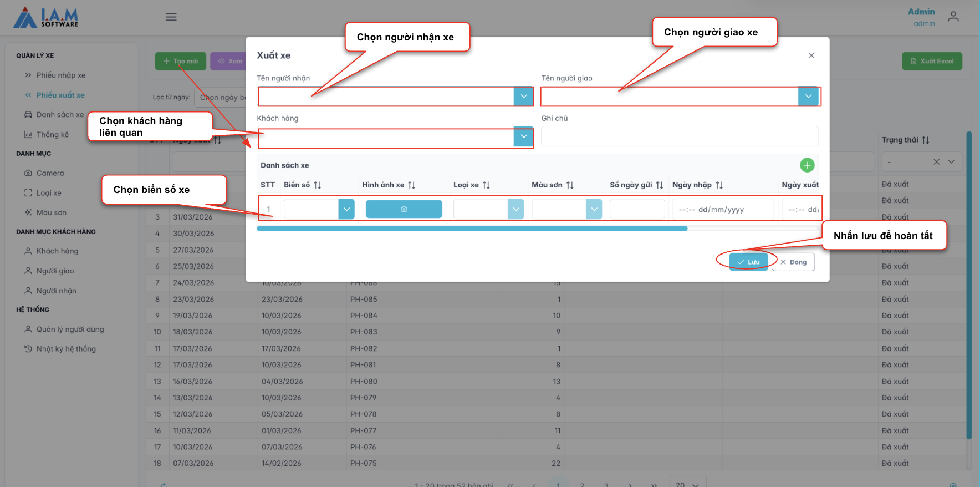Image resolution: width=980 pixels, height=487 pixels.
Task: Sort by Biển số column icon
Action: coord(318,185)
